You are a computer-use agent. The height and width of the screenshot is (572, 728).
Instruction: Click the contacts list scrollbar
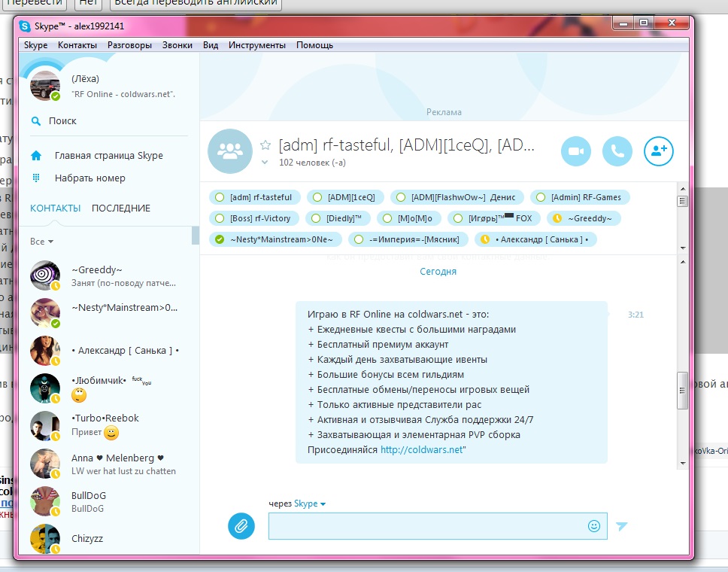pyautogui.click(x=196, y=235)
